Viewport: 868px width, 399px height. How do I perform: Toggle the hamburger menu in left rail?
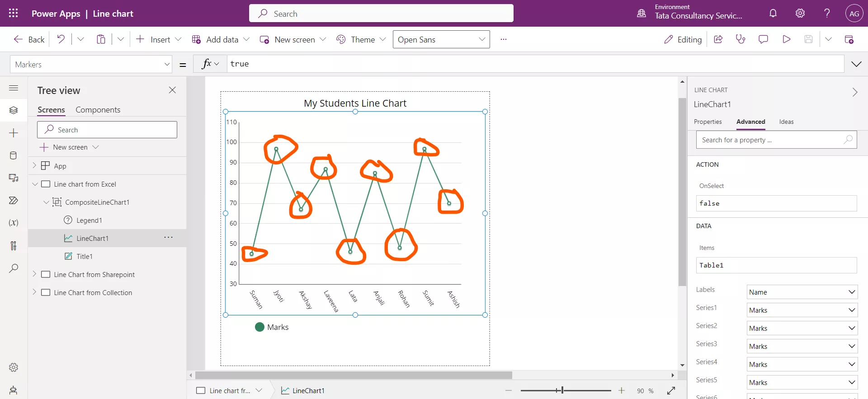[x=14, y=88]
